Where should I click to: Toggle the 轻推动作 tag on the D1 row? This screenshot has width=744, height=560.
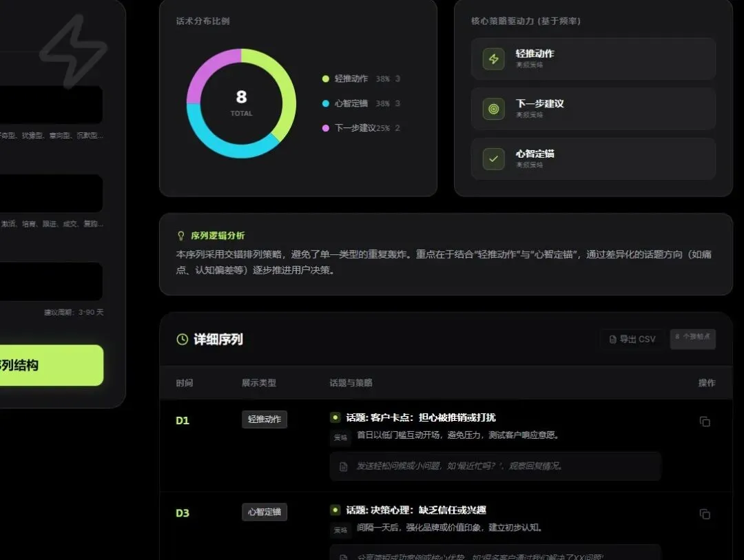tap(264, 419)
